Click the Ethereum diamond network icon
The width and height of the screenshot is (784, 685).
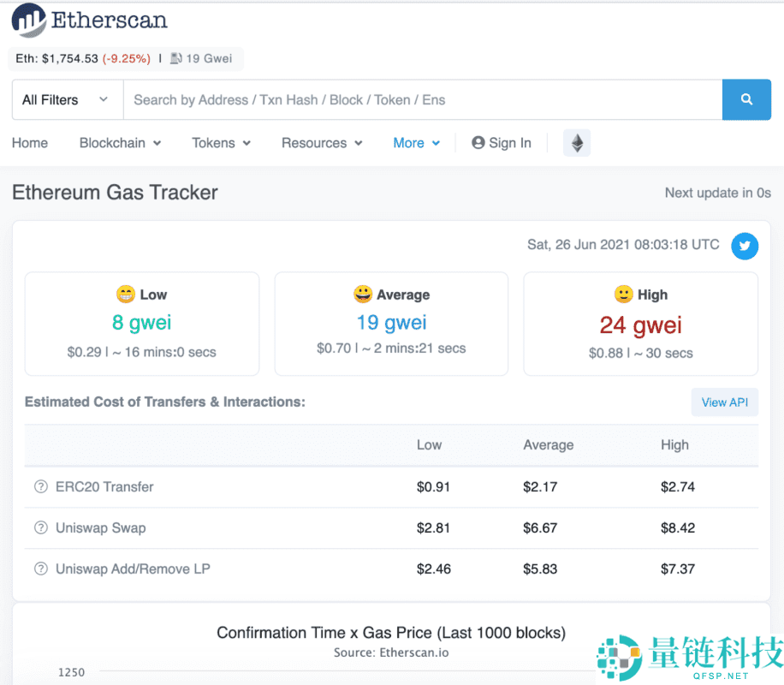pos(577,143)
